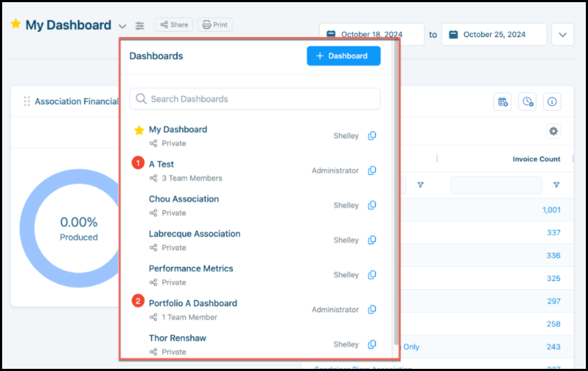Open the October 25, 2024 end date picker
Viewport: 588px width, 371px height.
pos(494,34)
